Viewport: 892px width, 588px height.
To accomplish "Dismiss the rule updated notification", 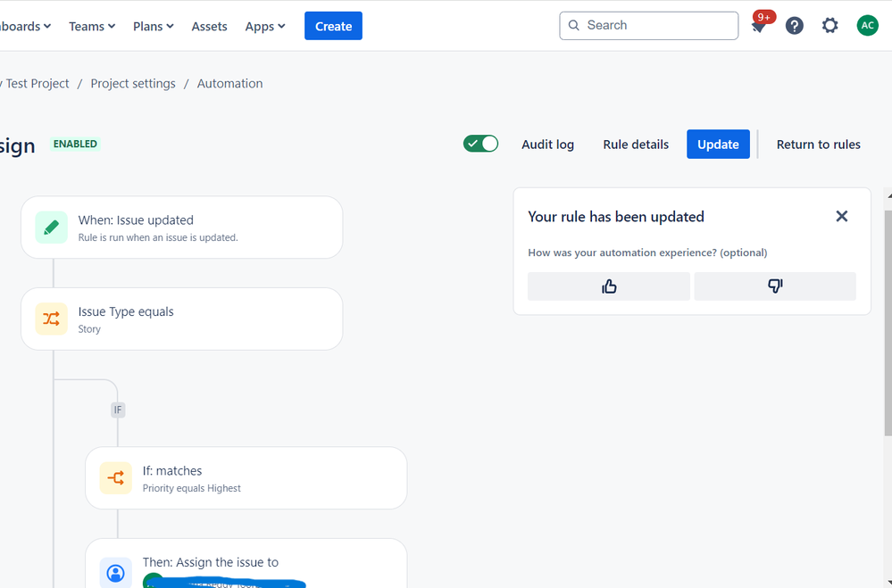I will click(841, 216).
